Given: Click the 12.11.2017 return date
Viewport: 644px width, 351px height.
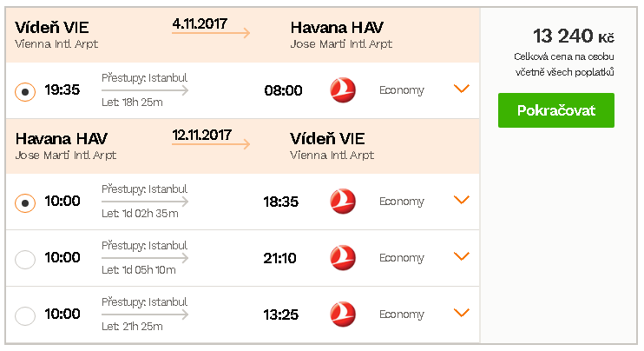Looking at the screenshot, I should coord(201,135).
